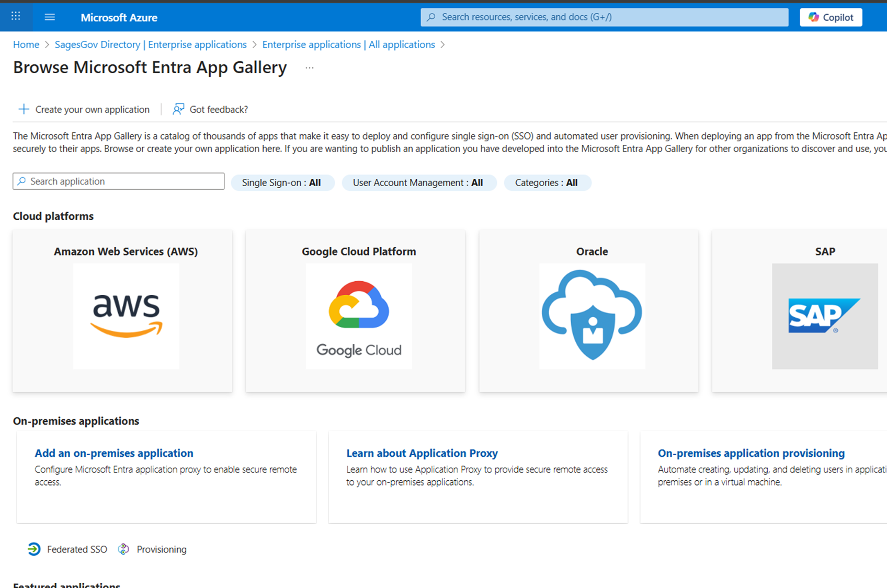The height and width of the screenshot is (588, 887).
Task: Open the Azure apps grid launcher icon
Action: (x=16, y=17)
